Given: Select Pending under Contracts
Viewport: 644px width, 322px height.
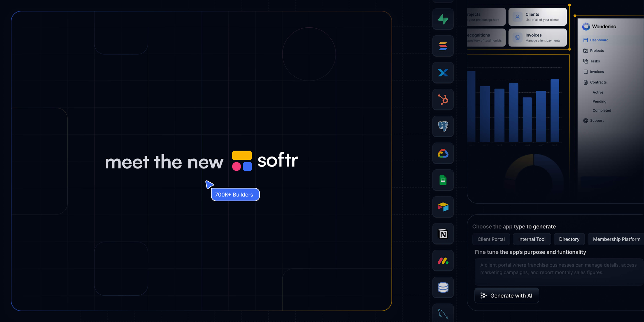Looking at the screenshot, I should (x=599, y=101).
